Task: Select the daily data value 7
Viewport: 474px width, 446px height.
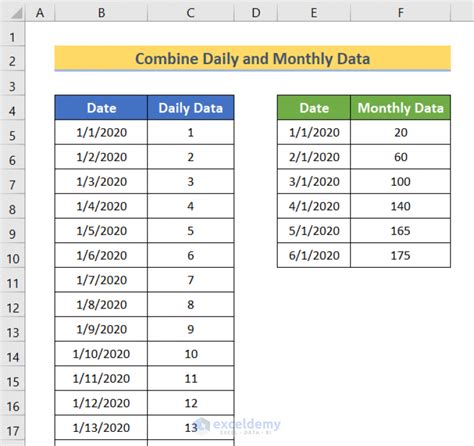Action: tap(191, 280)
